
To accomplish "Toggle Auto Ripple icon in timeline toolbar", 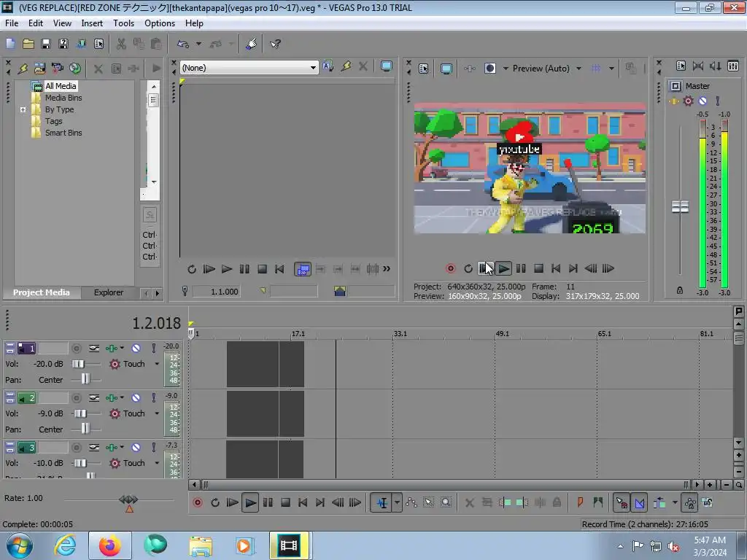I will (659, 503).
